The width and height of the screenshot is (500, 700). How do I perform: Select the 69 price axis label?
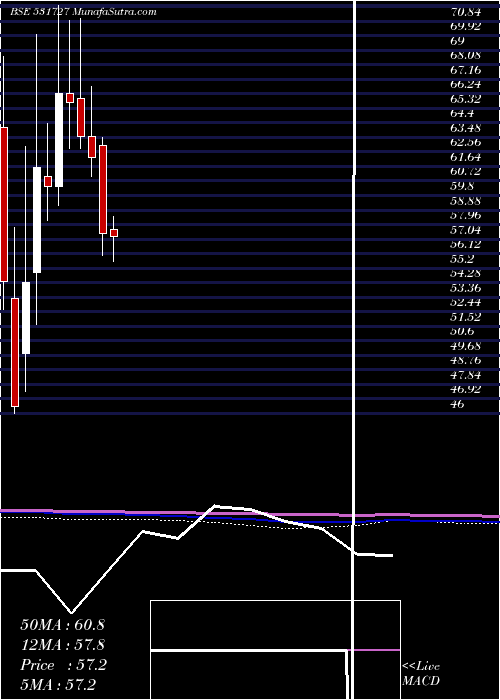coord(458,41)
